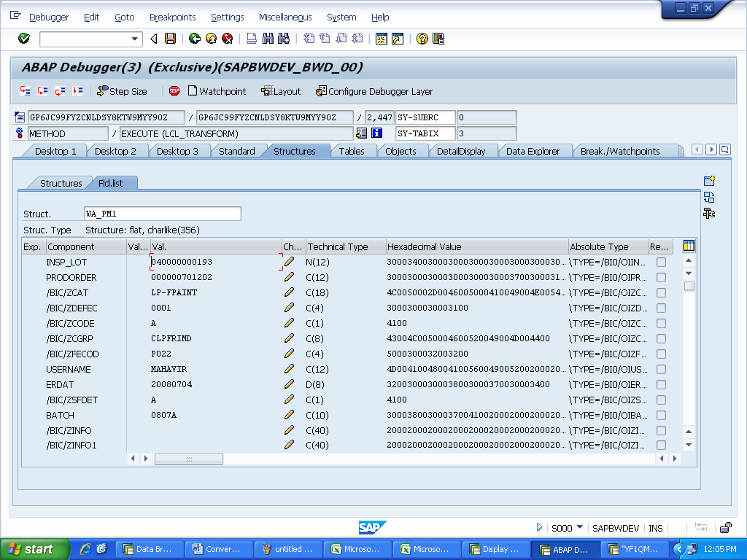Image resolution: width=747 pixels, height=560 pixels.
Task: Open the Display taskbar button
Action: coord(496,549)
